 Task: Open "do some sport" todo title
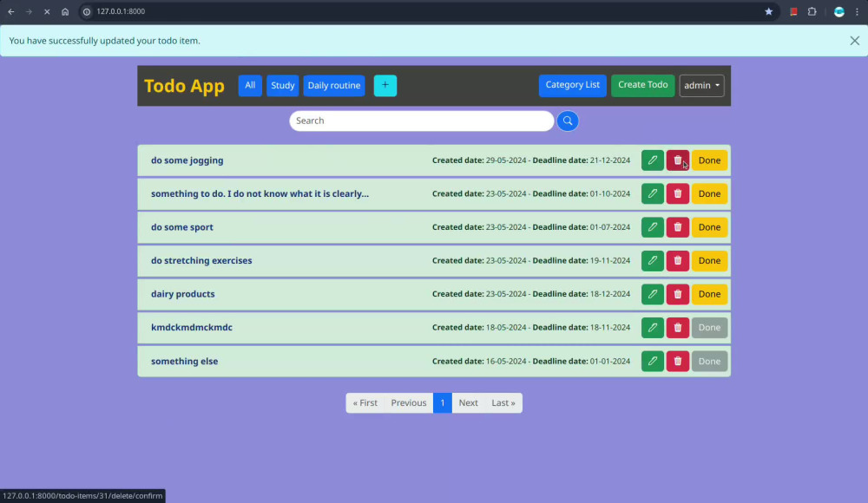pyautogui.click(x=181, y=227)
